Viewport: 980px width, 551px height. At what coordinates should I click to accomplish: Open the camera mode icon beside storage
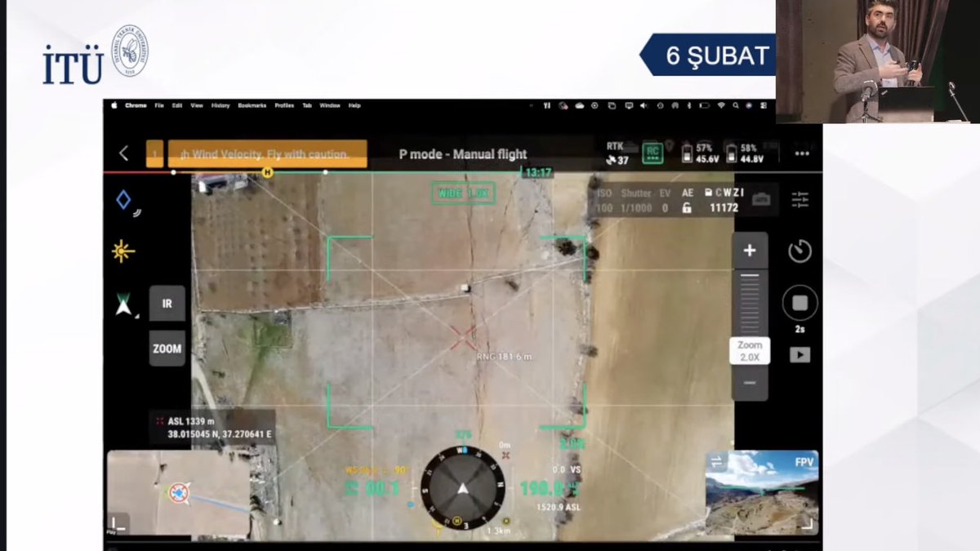click(760, 200)
